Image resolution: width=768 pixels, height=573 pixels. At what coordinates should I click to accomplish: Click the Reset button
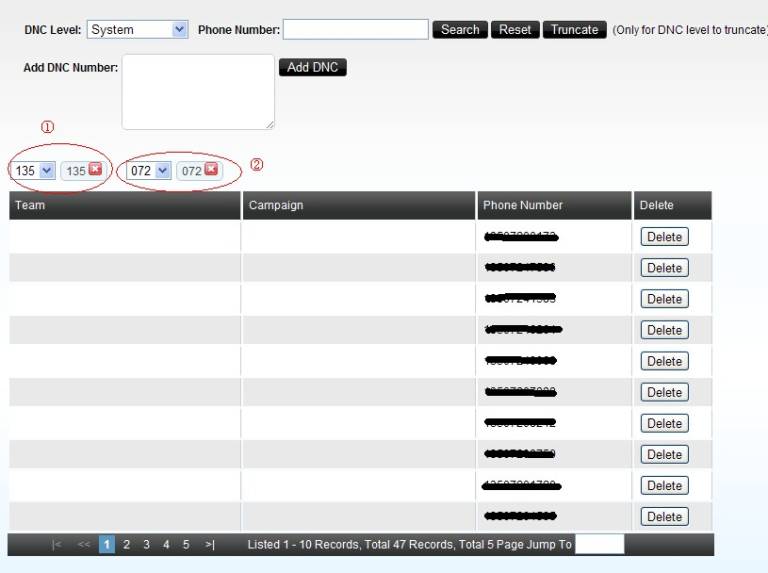[x=515, y=30]
